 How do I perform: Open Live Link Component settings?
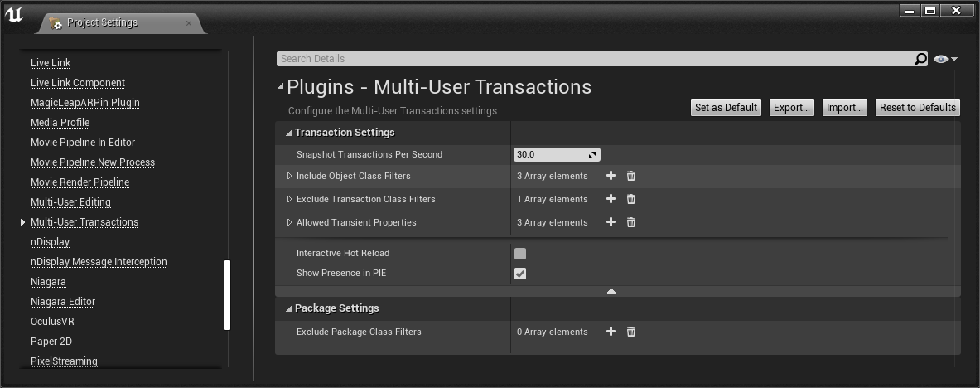pyautogui.click(x=78, y=83)
